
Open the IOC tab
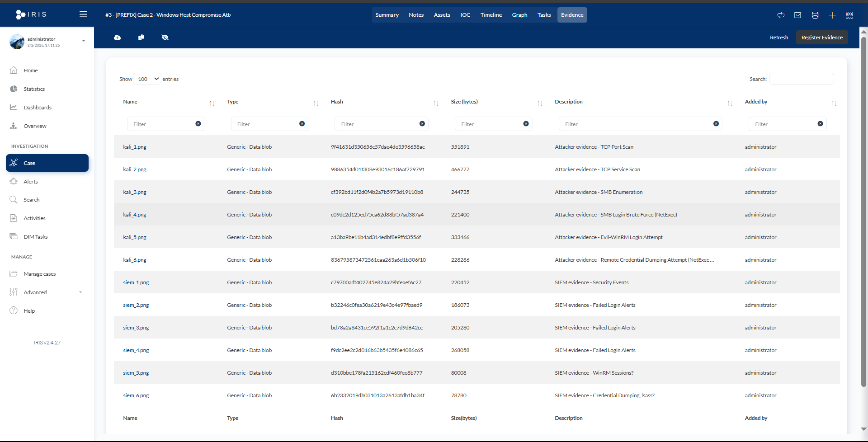[x=465, y=15]
